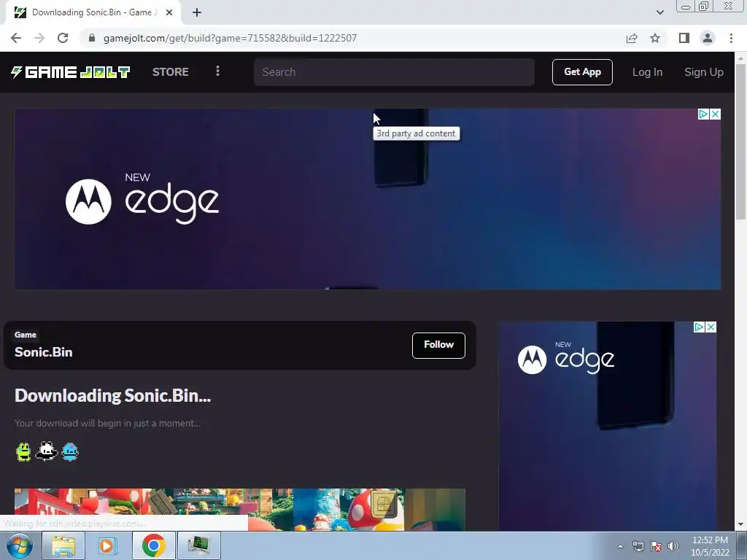Image resolution: width=747 pixels, height=560 pixels.
Task: Close the Downloading Sonic.Bin tab
Action: tap(169, 13)
